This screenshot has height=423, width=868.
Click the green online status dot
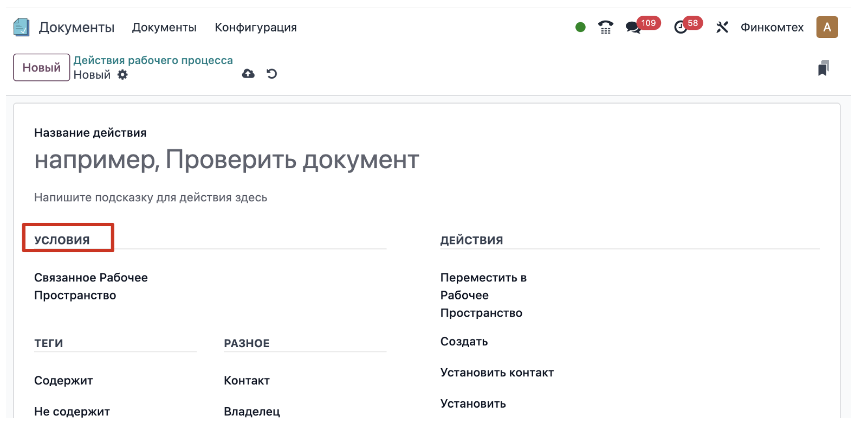click(580, 27)
